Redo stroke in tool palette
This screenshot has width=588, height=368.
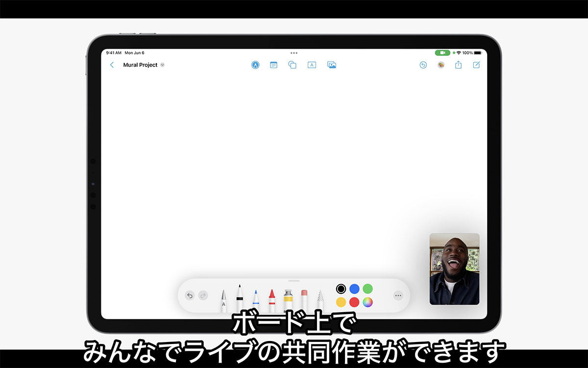click(x=203, y=295)
